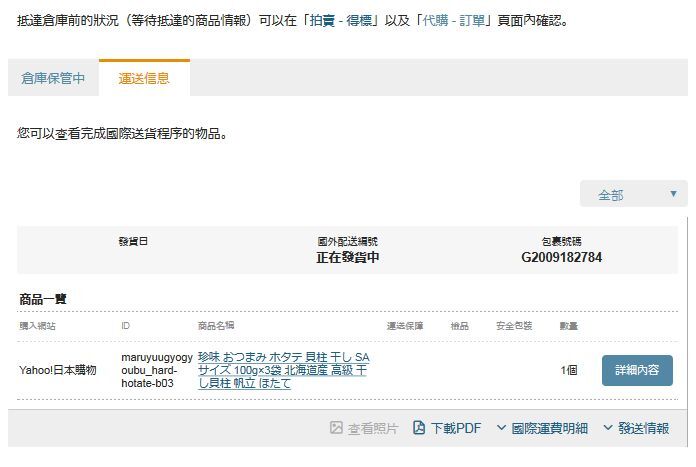The height and width of the screenshot is (467, 696).
Task: Open the 代購 - 訂單 link
Action: (x=454, y=20)
